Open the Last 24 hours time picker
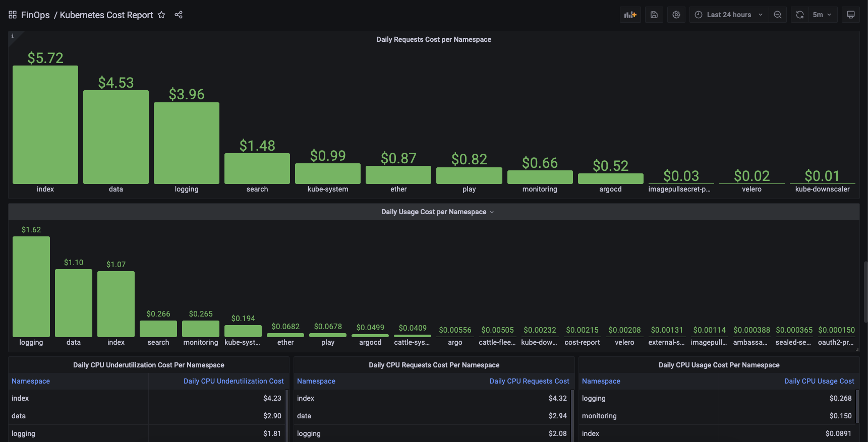The width and height of the screenshot is (868, 442). click(729, 15)
